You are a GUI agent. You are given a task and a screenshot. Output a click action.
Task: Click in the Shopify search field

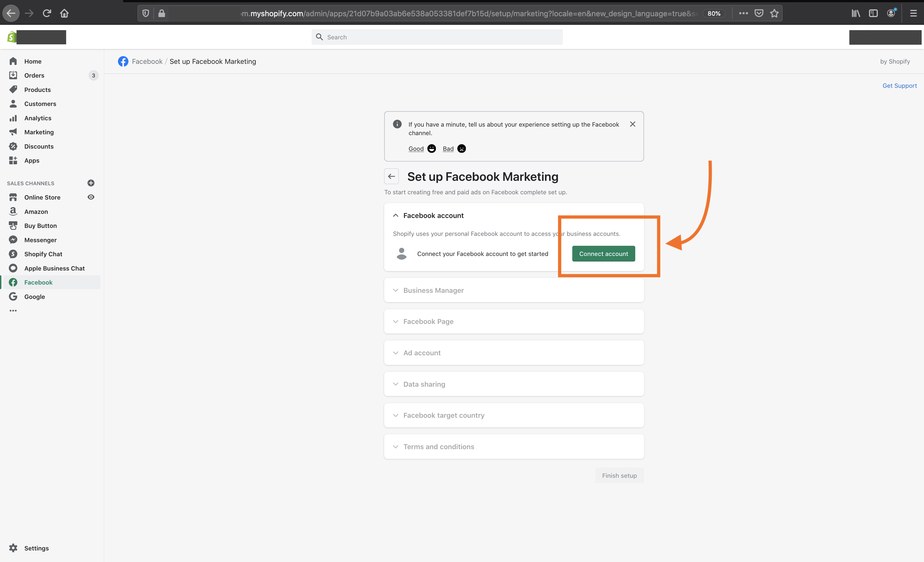pyautogui.click(x=437, y=37)
